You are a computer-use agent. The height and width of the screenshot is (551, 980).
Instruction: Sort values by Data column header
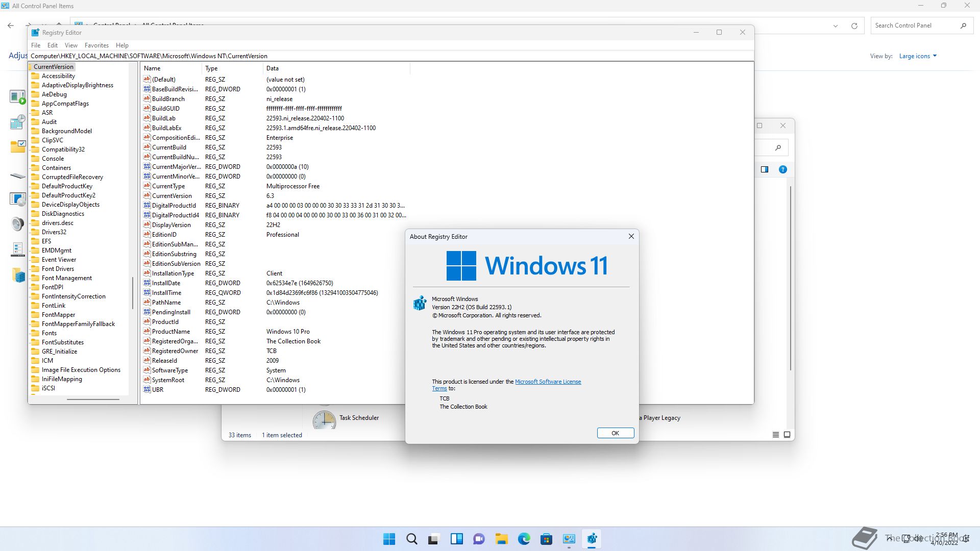pos(337,68)
